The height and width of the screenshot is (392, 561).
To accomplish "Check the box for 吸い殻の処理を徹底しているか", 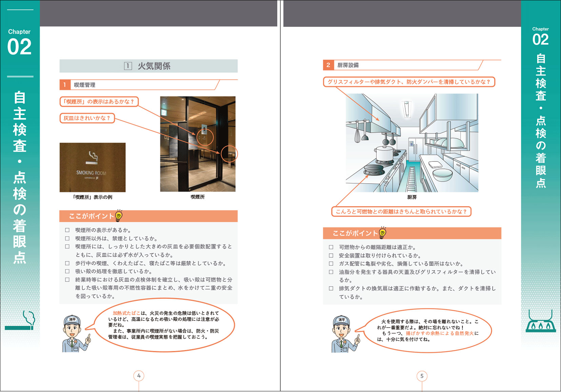I will pos(67,271).
